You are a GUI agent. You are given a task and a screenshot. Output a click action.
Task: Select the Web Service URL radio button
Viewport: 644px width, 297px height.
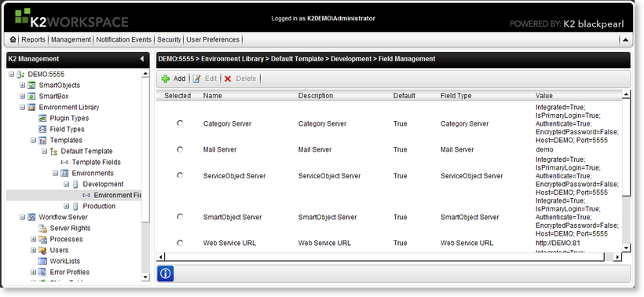click(x=180, y=243)
